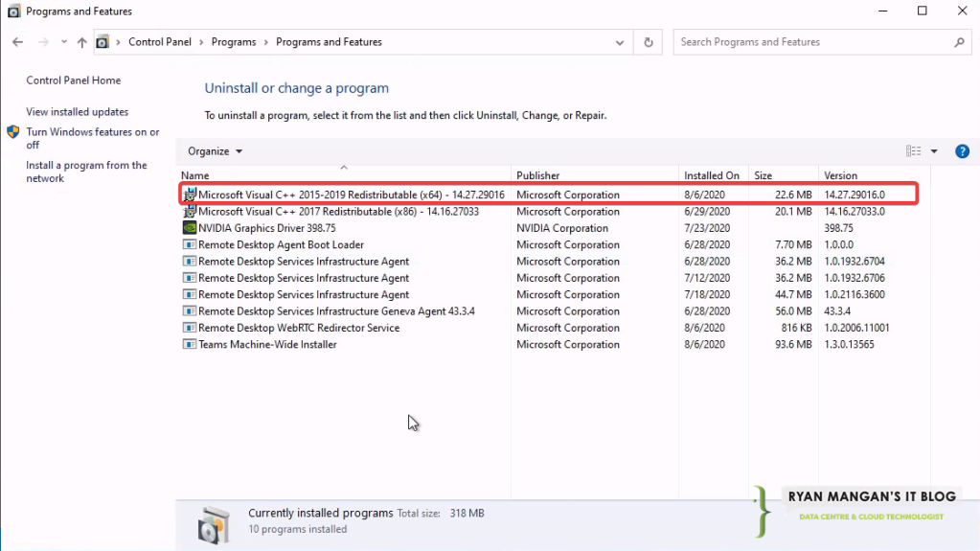This screenshot has height=551, width=980.
Task: Click the Teams Machine-Wide Installer icon
Action: 190,345
